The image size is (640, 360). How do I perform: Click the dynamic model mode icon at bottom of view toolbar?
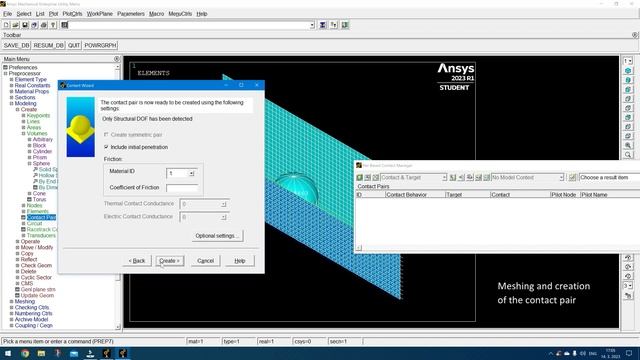pyautogui.click(x=628, y=296)
